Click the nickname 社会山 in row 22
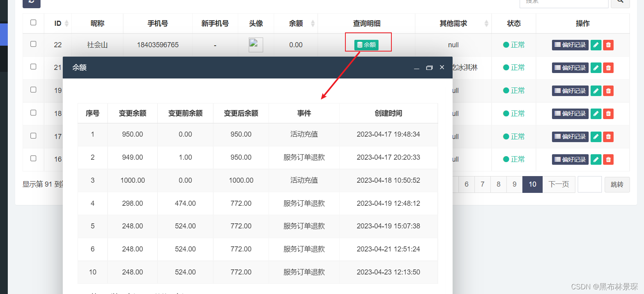The height and width of the screenshot is (294, 644). coord(97,45)
